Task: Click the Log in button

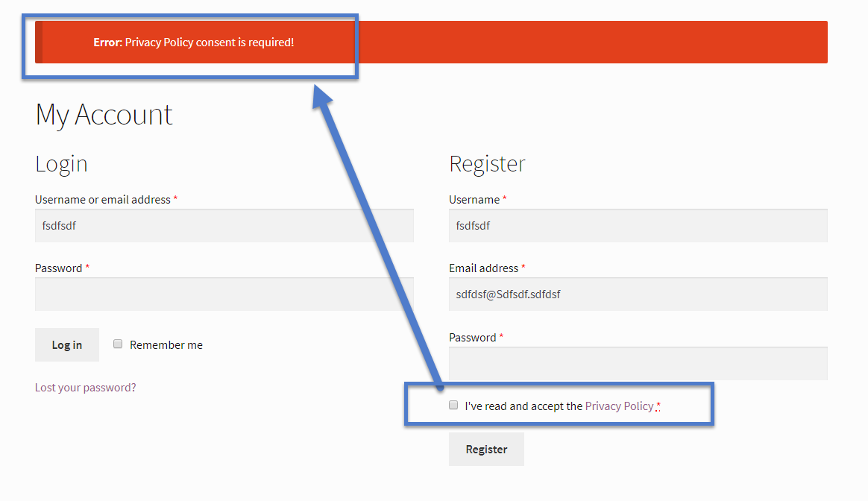Action: click(67, 345)
